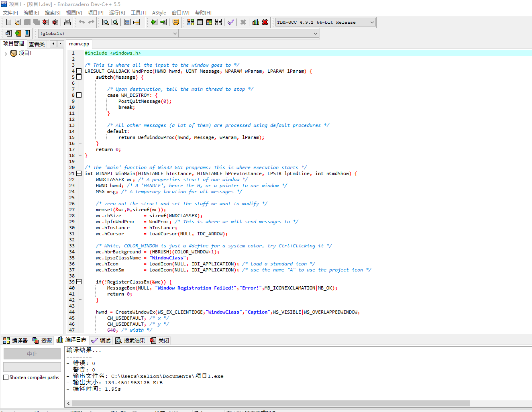Viewport: 532px width, 412px height.
Task: Click the Insert snippet icon in second toolbar
Action: point(8,33)
